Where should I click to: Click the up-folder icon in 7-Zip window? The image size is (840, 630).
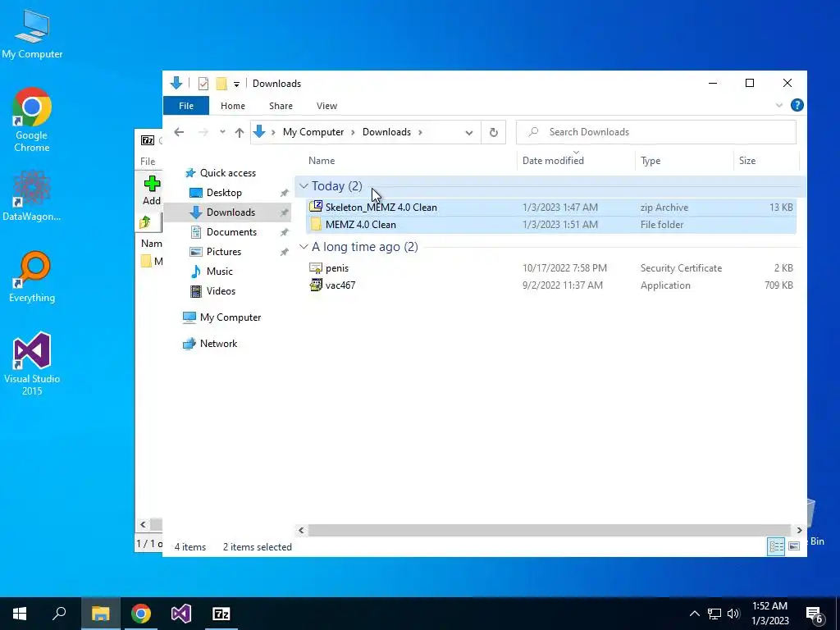[145, 222]
